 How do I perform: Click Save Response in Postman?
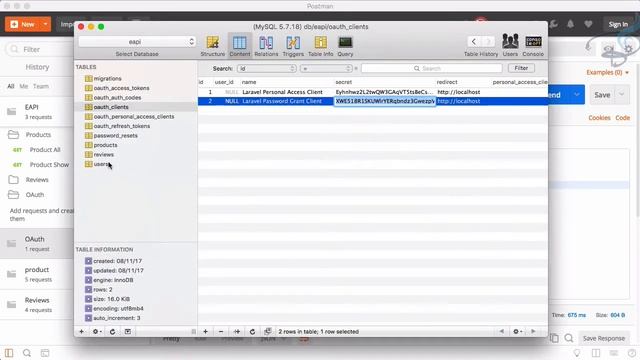(604, 338)
